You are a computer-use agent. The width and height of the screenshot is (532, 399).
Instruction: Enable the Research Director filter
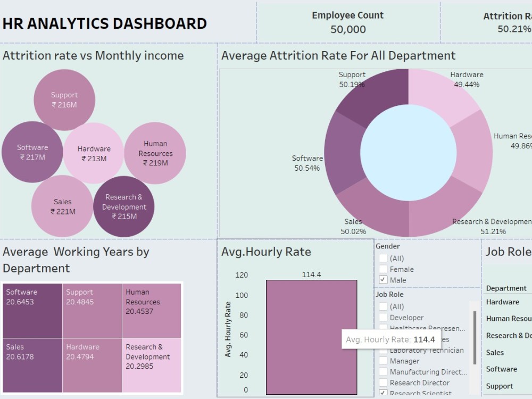click(383, 382)
